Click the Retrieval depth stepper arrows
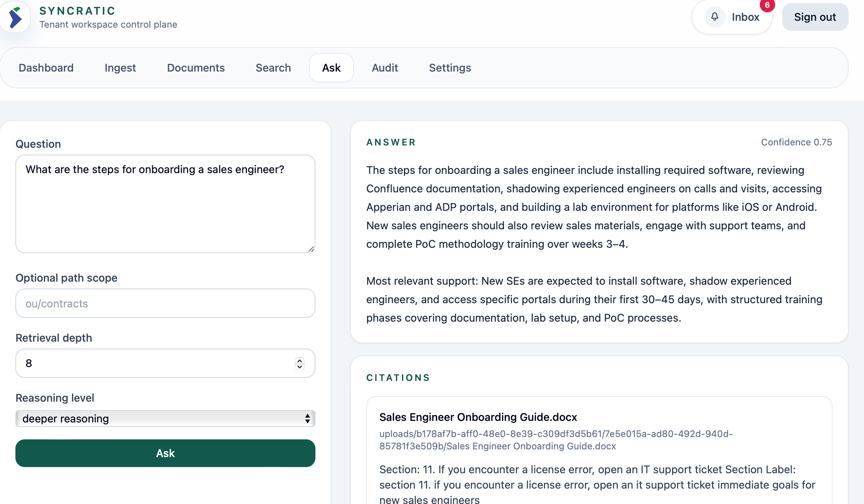This screenshot has height=504, width=864. click(x=300, y=363)
